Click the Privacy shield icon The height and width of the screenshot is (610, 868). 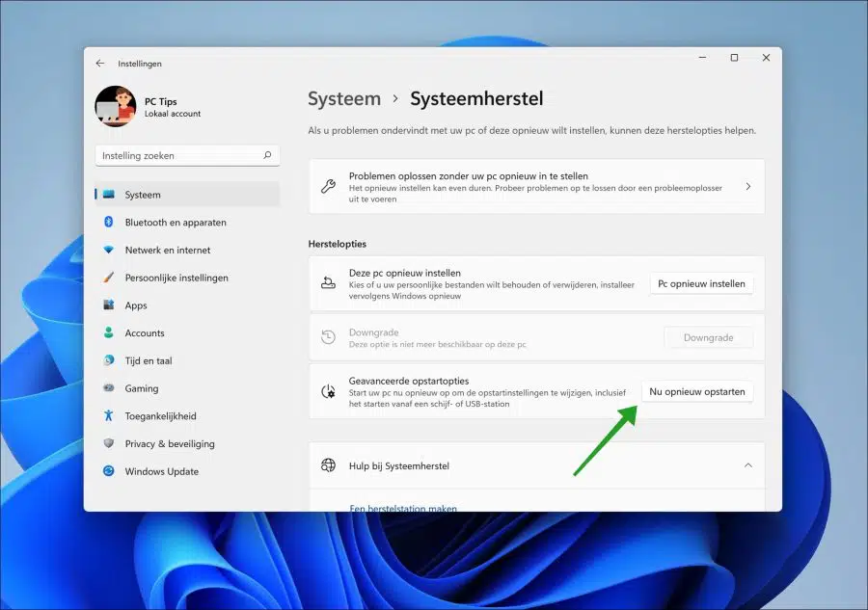click(108, 443)
